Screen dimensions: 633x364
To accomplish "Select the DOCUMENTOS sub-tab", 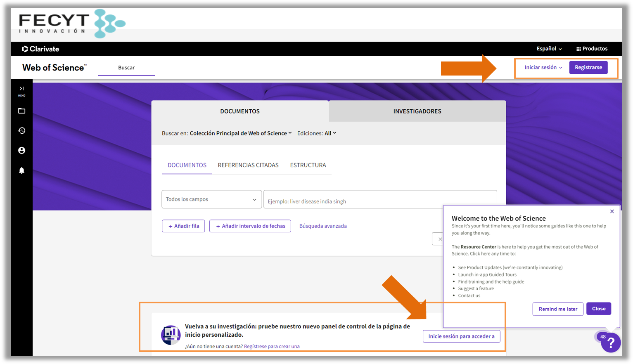I will [187, 165].
